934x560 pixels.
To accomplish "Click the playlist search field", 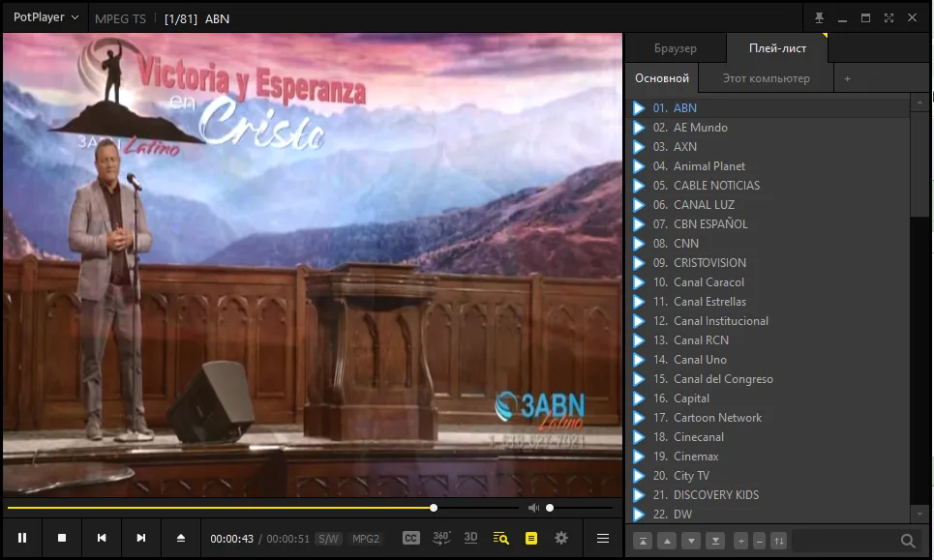I will 845,541.
